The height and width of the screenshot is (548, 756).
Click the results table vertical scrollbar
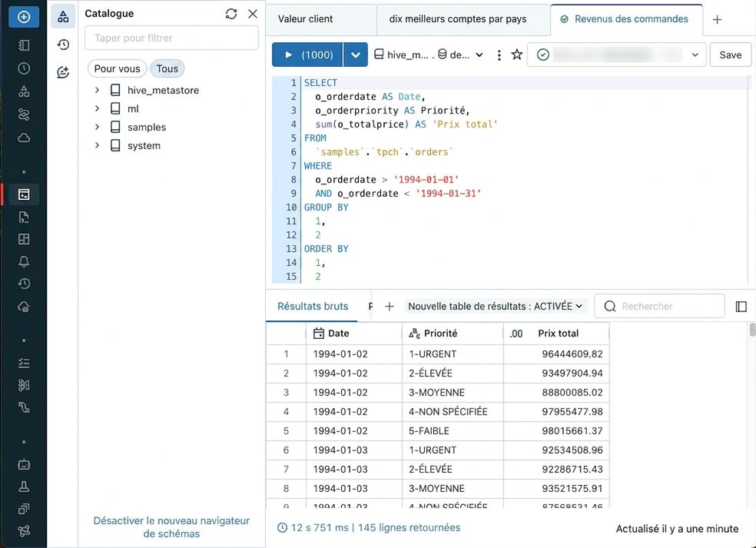pos(752,330)
